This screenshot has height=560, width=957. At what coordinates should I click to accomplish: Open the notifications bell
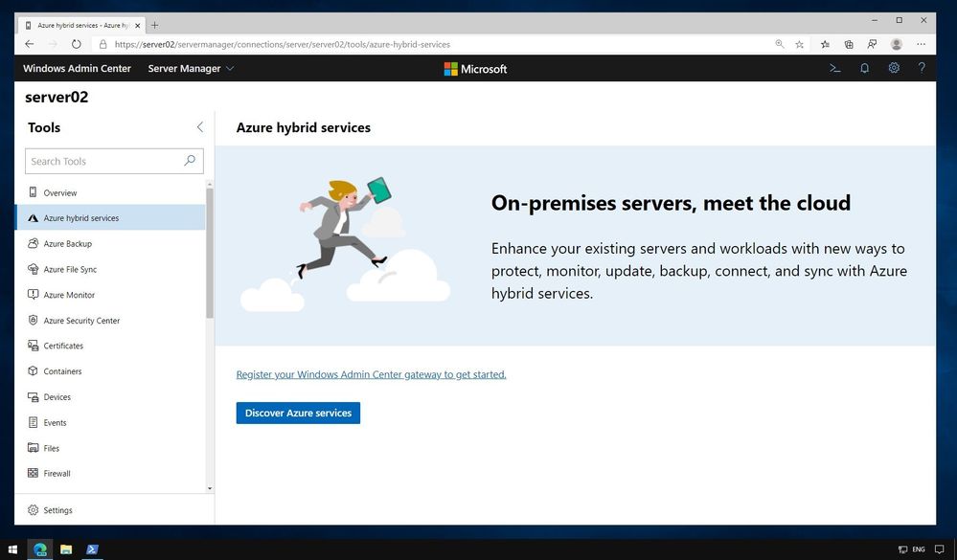coord(864,68)
